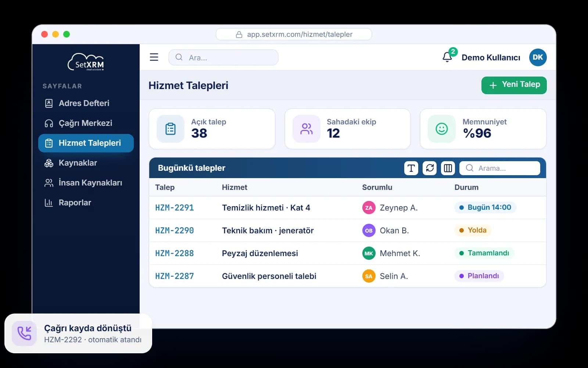Open request HZM-2291 link

(x=175, y=208)
